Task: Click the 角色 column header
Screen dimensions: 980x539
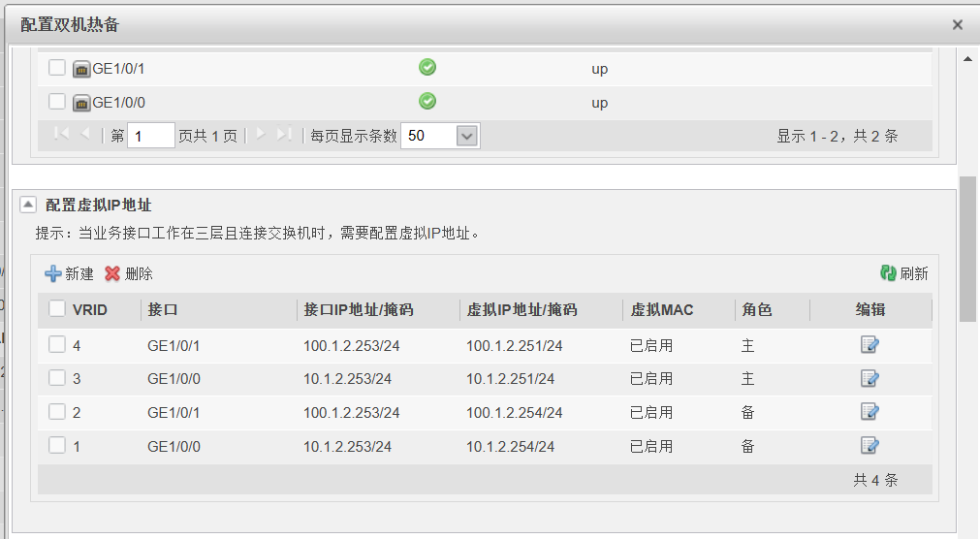Action: click(756, 310)
